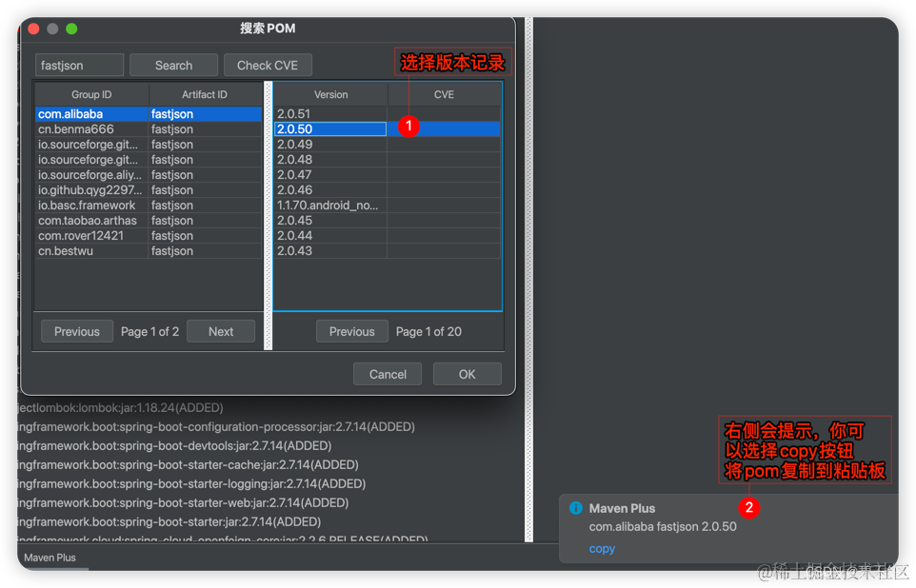Viewport: 916px width, 588px height.
Task: Select version 2.0.43
Action: coord(388,250)
